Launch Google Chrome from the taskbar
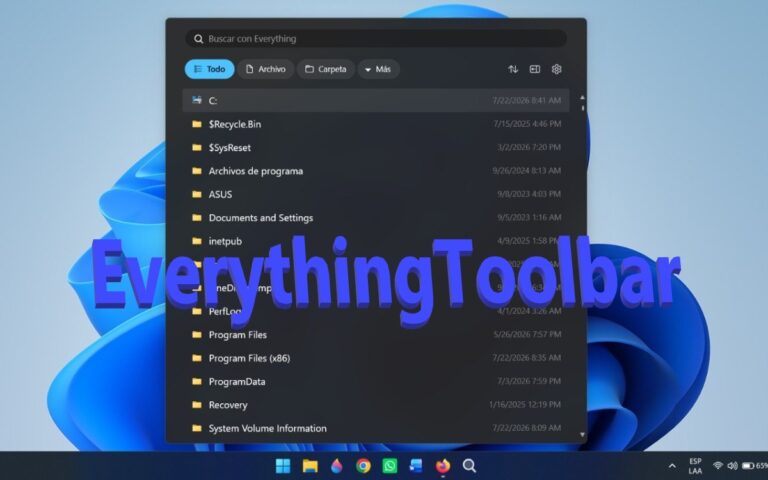Screen dimensions: 768x480 click(x=363, y=466)
